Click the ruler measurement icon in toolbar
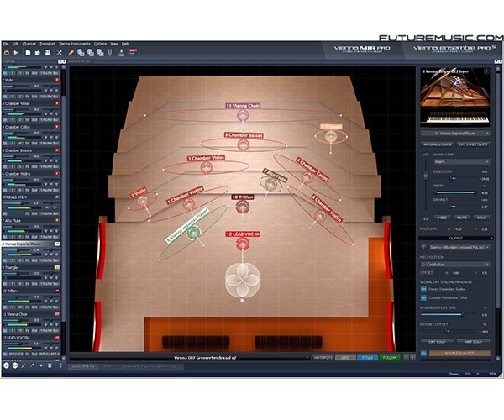This screenshot has height=420, width=504. [x=71, y=53]
